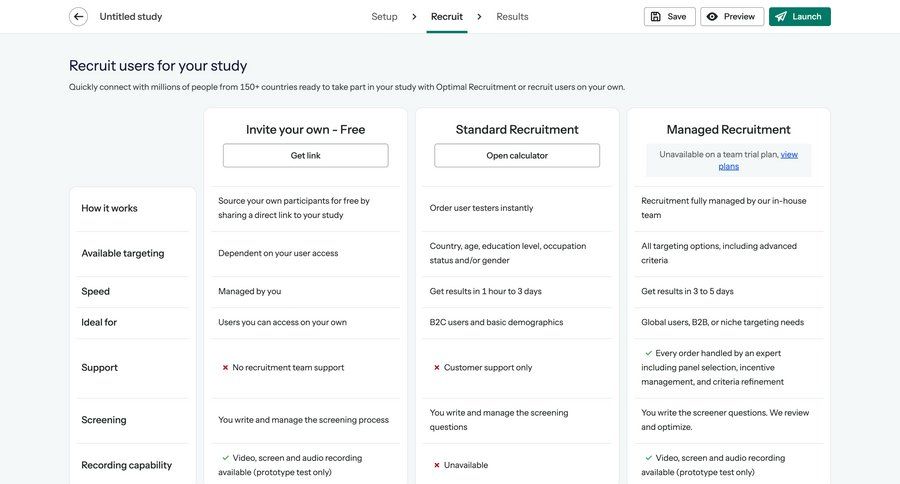Click green checkmark in Invite your own recording
This screenshot has height=484, width=900.
(226, 458)
